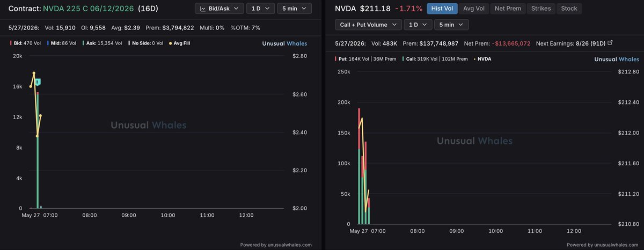Toggle the Ask volume series in the legend
This screenshot has height=250, width=644.
tap(102, 43)
